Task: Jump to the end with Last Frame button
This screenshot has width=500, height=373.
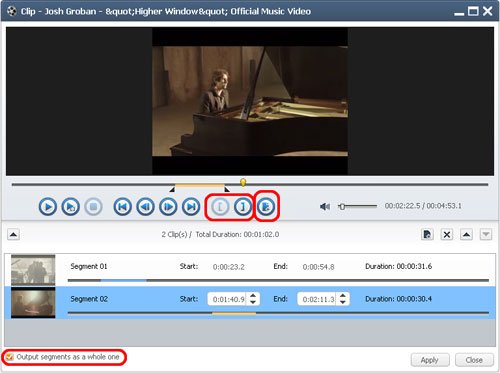Action: click(191, 207)
